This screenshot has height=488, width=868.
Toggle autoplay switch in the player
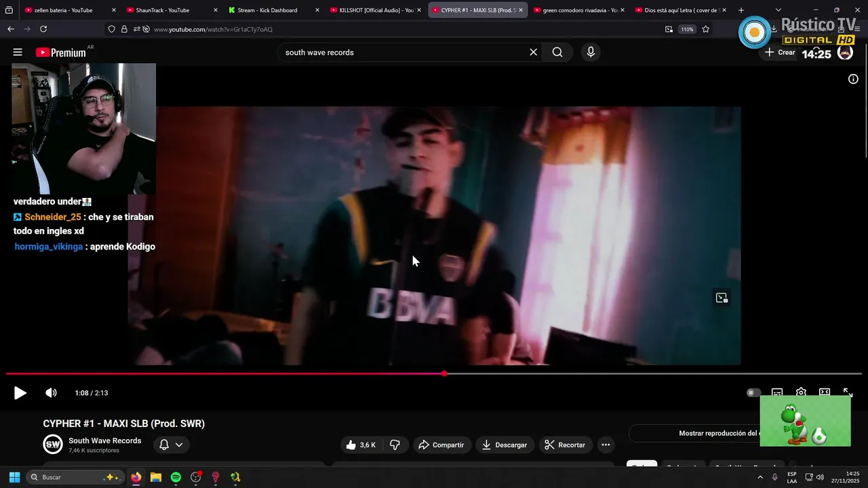[753, 392]
